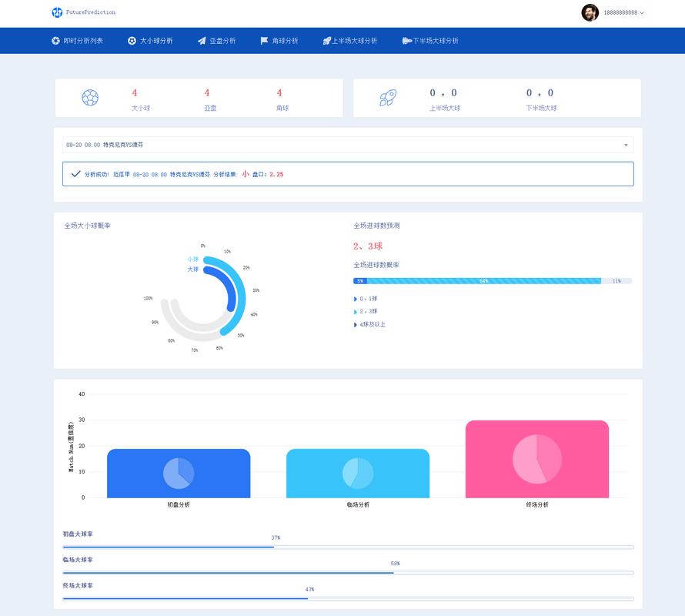Navigate to 上半场大球分析 page
The height and width of the screenshot is (616, 685).
pyautogui.click(x=350, y=41)
